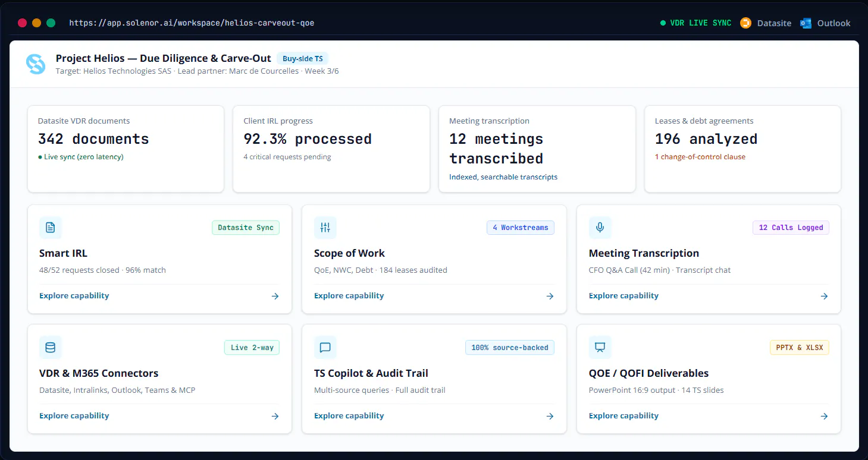This screenshot has width=868, height=460.
Task: Click the arrow on QOE / QOFI Deliverables card
Action: click(824, 416)
